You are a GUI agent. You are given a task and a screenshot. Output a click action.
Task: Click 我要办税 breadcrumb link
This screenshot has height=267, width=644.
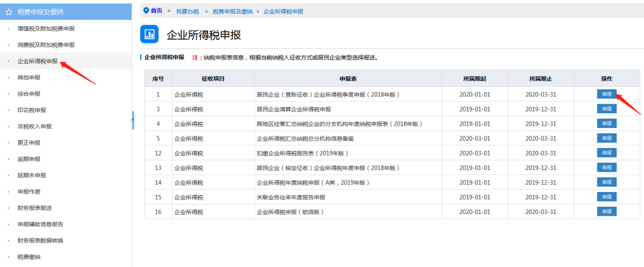(x=187, y=11)
